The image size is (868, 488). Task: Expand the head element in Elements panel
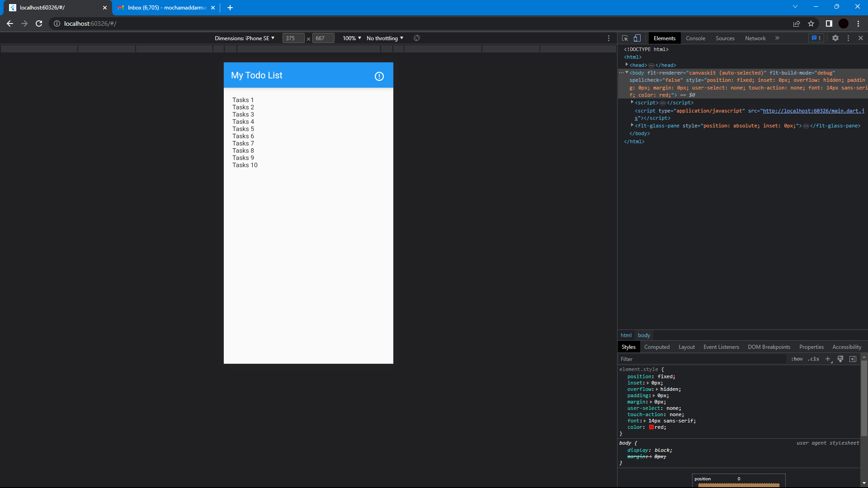626,65
